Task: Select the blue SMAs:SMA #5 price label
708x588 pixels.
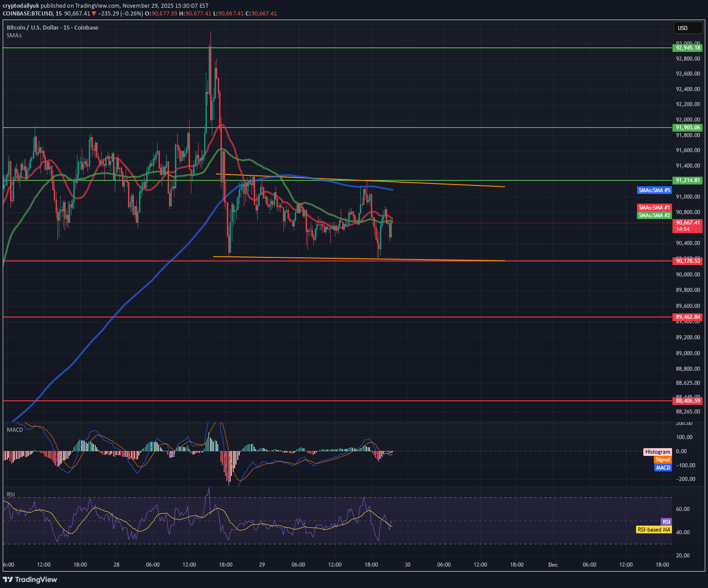Action: (x=654, y=190)
